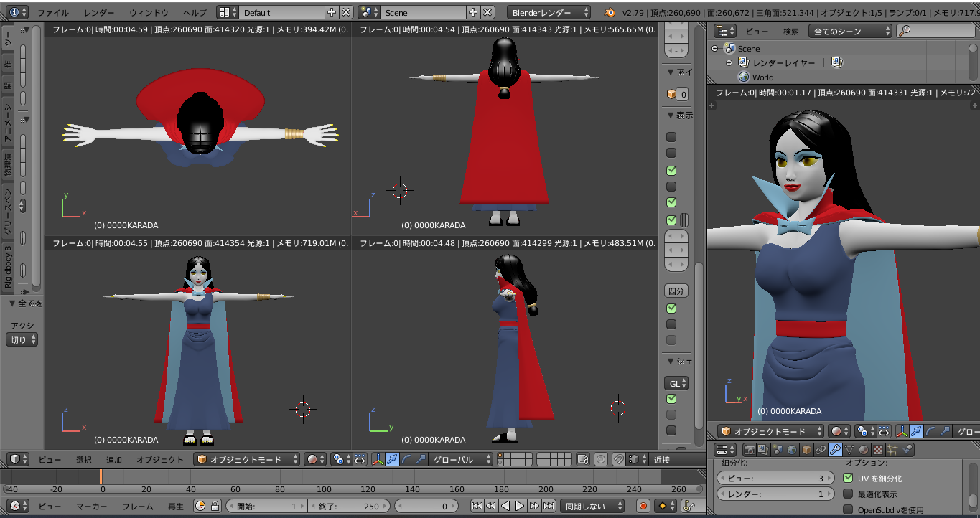Open the timeline マーカー menu
This screenshot has width=980, height=518.
(x=91, y=506)
